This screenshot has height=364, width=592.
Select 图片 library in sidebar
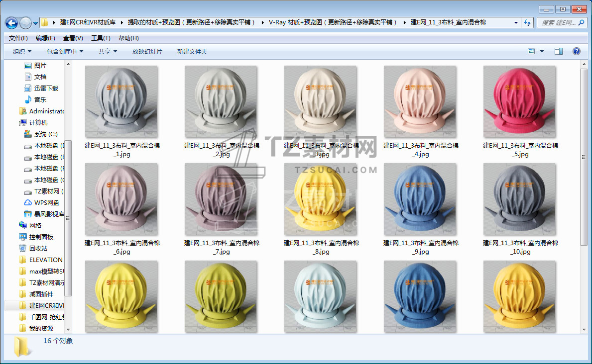pyautogui.click(x=35, y=66)
